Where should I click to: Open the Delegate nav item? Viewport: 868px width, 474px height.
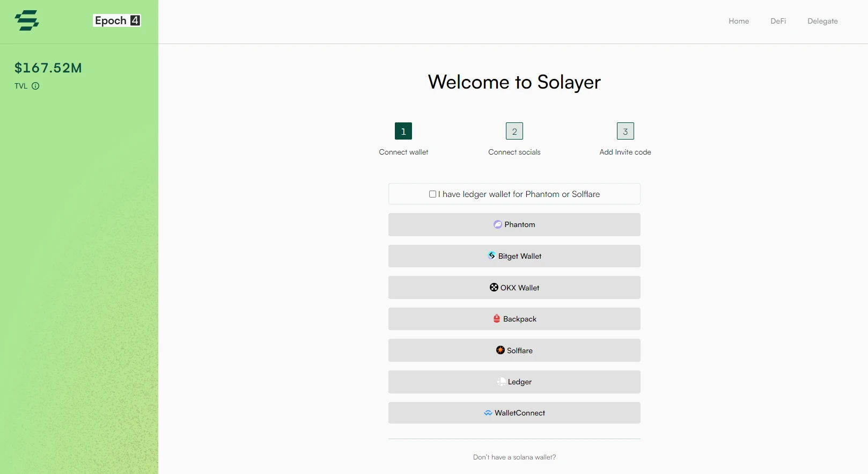tap(822, 21)
